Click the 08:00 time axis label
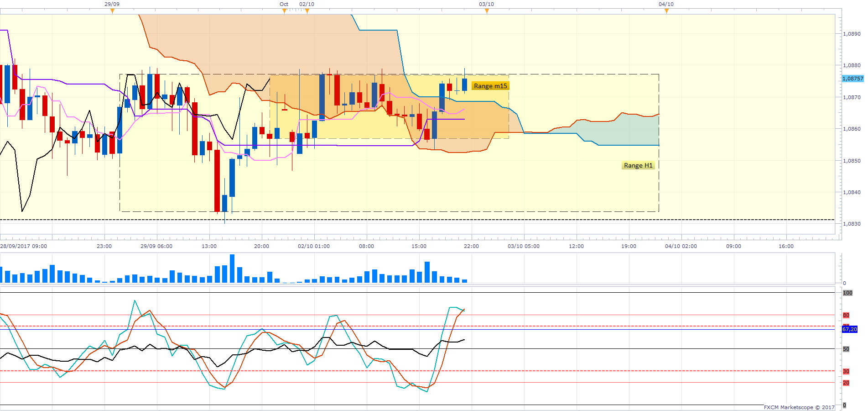The width and height of the screenshot is (868, 411). [367, 246]
